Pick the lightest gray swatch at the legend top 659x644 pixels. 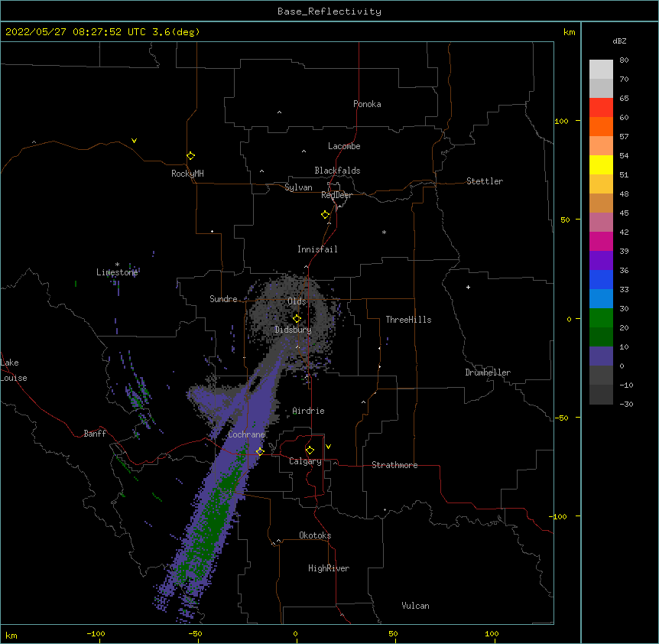click(601, 70)
